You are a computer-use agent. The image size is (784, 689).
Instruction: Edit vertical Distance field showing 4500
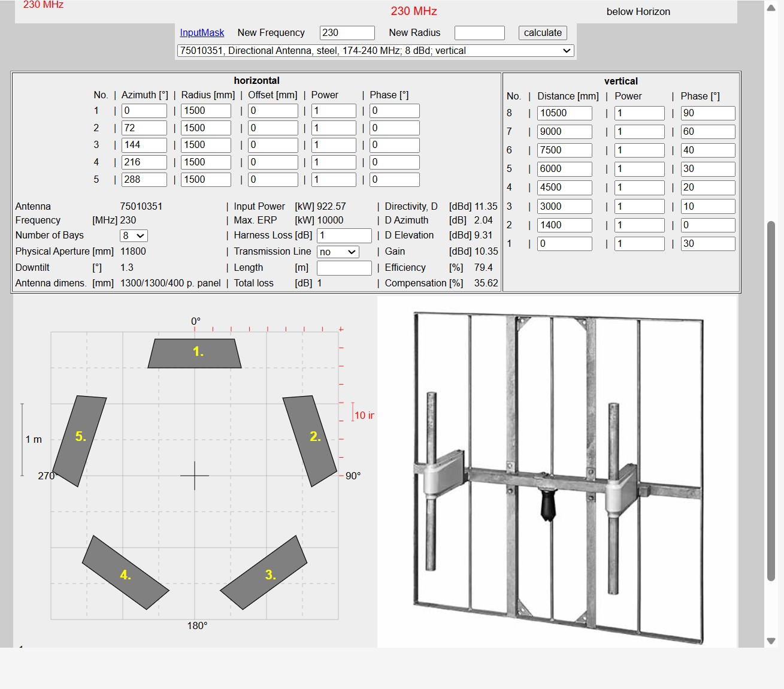click(x=565, y=188)
